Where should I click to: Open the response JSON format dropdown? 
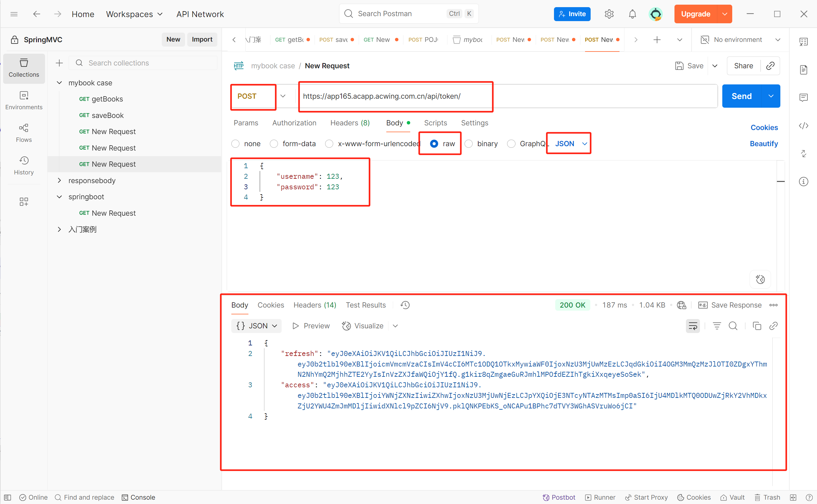(x=256, y=326)
